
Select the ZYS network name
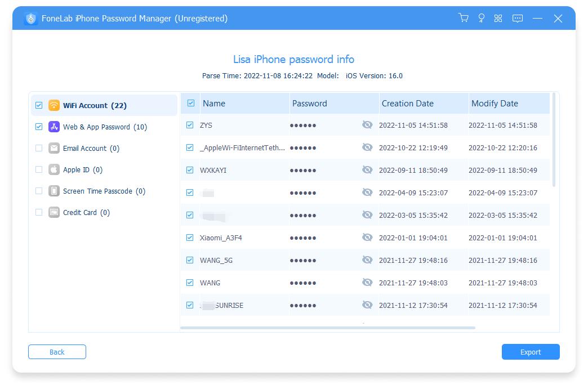tap(206, 125)
